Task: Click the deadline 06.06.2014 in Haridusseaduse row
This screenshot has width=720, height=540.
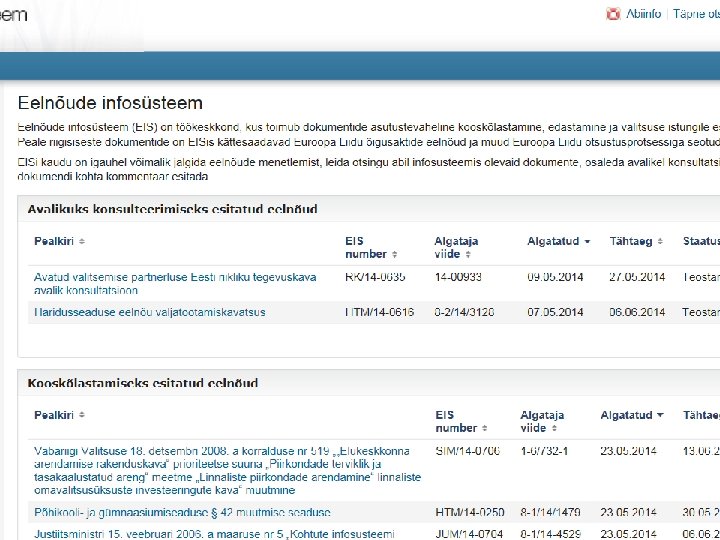Action: [637, 312]
